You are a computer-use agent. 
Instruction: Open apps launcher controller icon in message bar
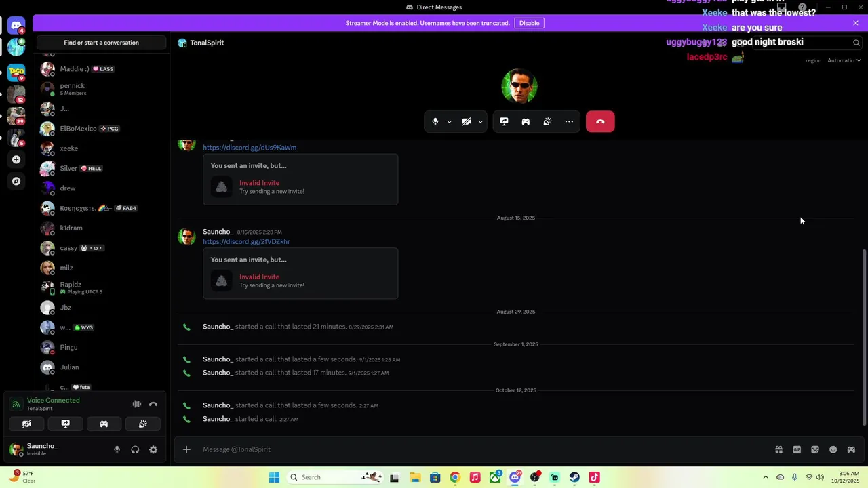click(851, 449)
